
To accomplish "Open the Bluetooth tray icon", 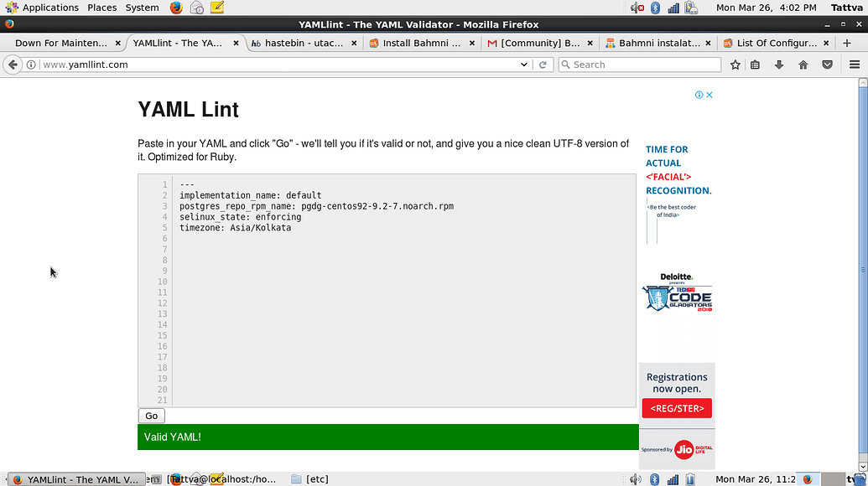I will coord(655,8).
